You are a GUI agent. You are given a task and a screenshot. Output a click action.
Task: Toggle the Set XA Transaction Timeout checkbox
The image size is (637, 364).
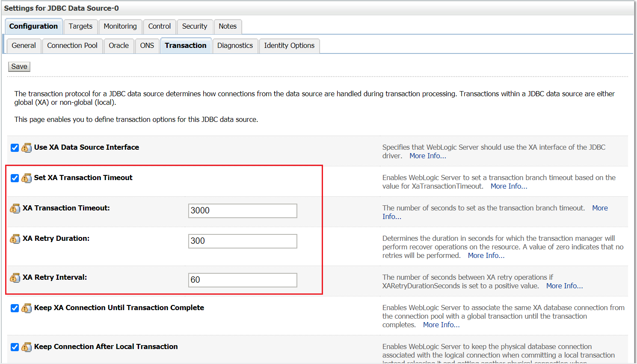pos(15,178)
